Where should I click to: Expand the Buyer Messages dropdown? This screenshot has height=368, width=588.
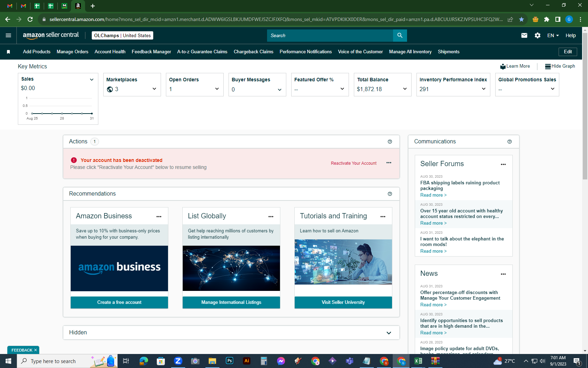(280, 90)
